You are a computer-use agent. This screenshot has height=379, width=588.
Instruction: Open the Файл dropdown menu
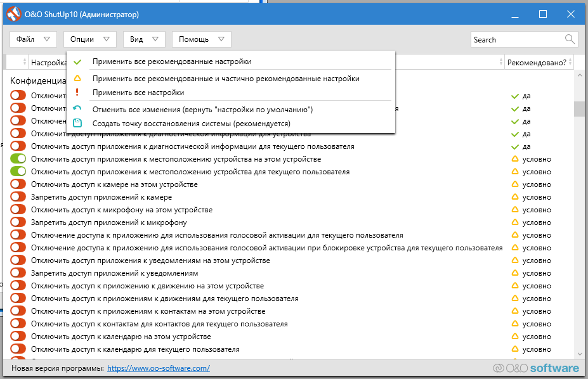[x=33, y=39]
